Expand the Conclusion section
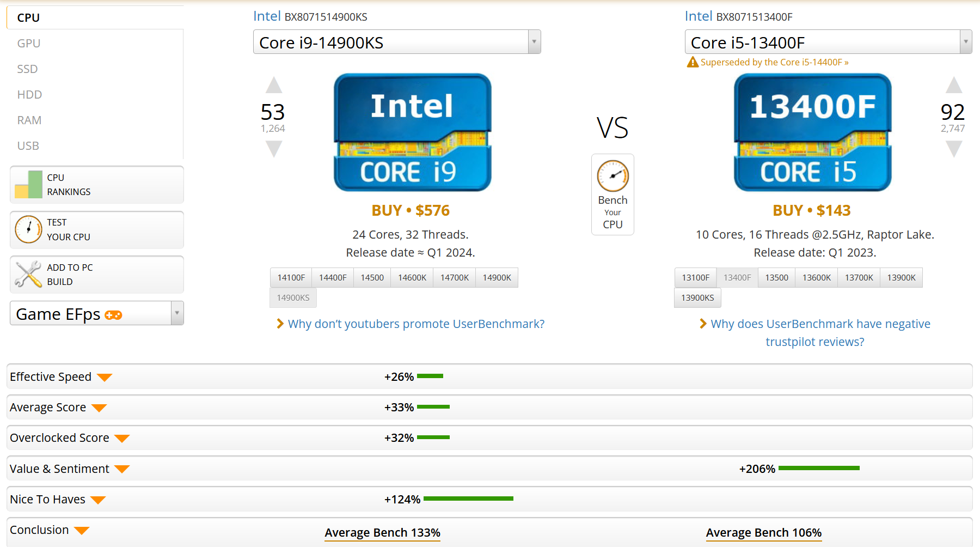This screenshot has height=547, width=980. (x=82, y=530)
